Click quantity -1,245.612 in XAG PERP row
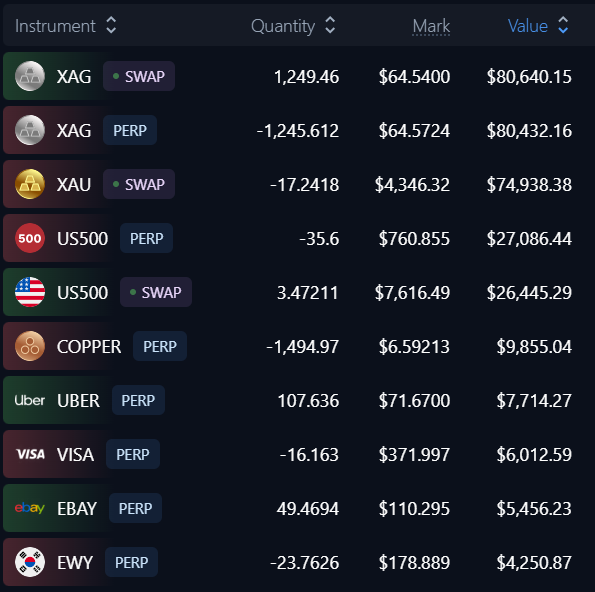595x592 pixels. point(298,131)
